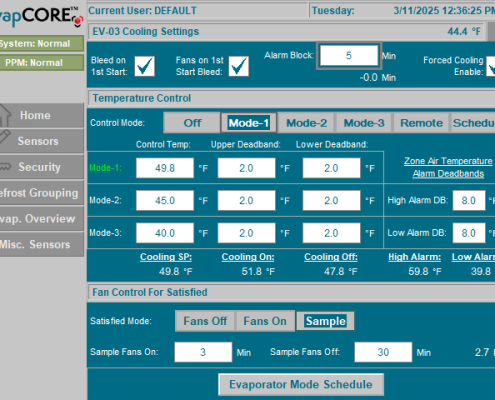The height and width of the screenshot is (400, 495).
Task: Open the Home page
Action: tap(42, 115)
